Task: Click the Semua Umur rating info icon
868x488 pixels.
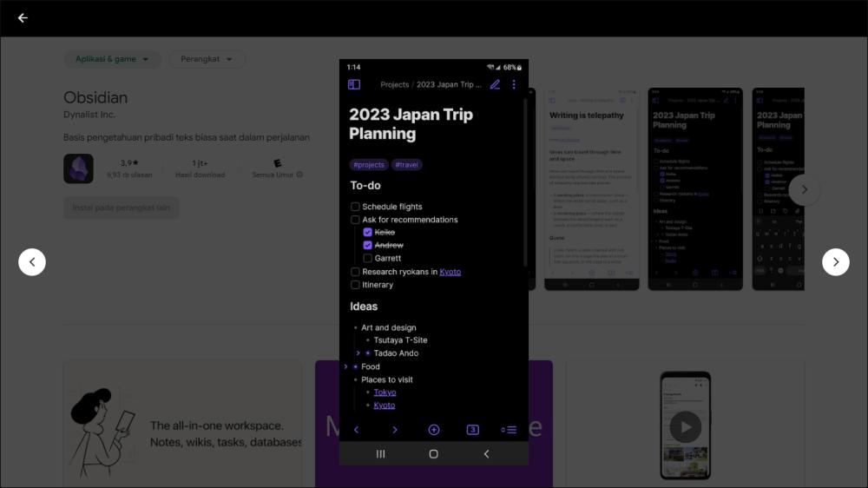Action: [x=299, y=175]
